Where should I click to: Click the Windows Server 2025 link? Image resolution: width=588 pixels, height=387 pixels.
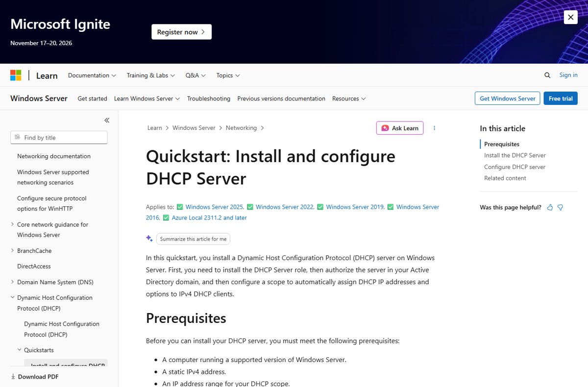coord(214,207)
